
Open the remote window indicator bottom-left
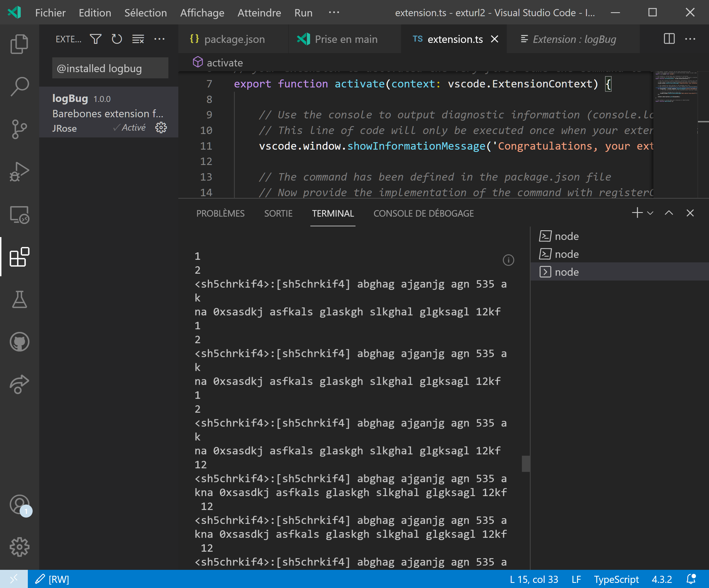point(13,579)
